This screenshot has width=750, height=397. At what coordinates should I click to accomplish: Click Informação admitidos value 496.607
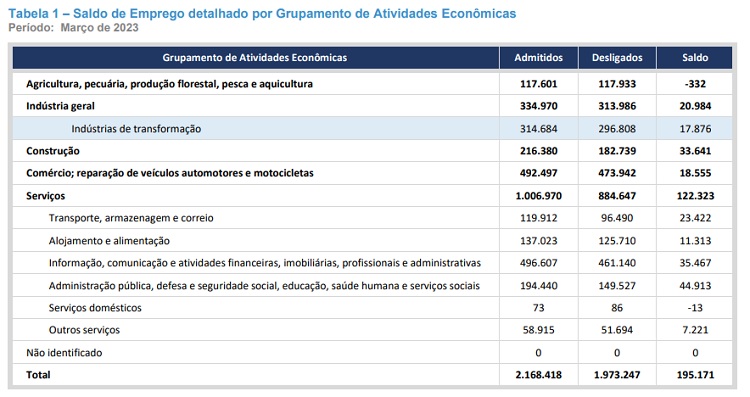tap(539, 263)
